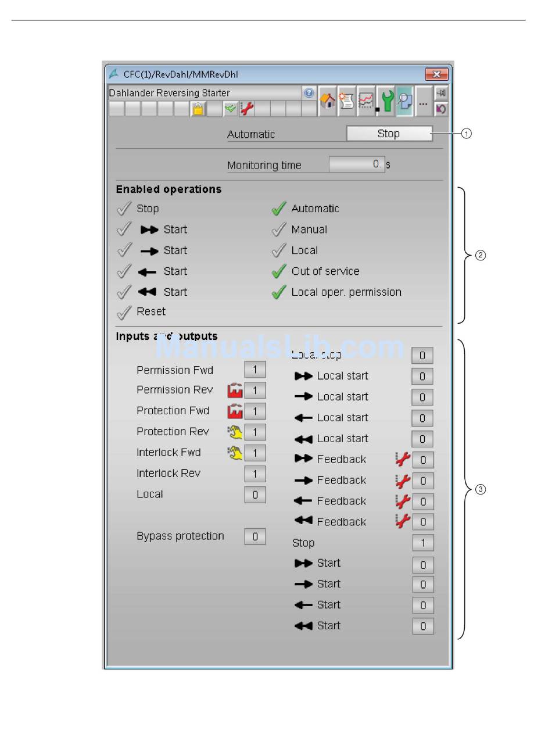Click the Permission Rev value box
Viewport: 552px width, 756px height.
255,390
